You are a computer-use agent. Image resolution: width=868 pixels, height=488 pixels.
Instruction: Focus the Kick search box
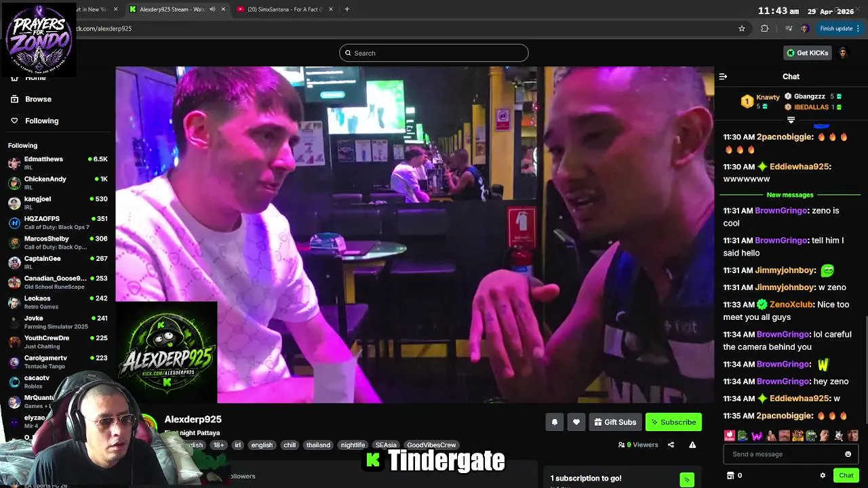coord(434,53)
